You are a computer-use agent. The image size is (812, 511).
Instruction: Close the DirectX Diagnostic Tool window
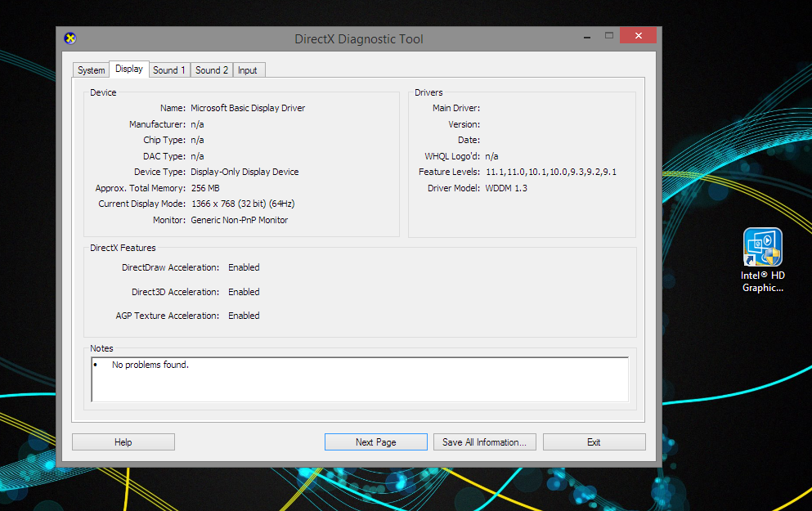[638, 35]
